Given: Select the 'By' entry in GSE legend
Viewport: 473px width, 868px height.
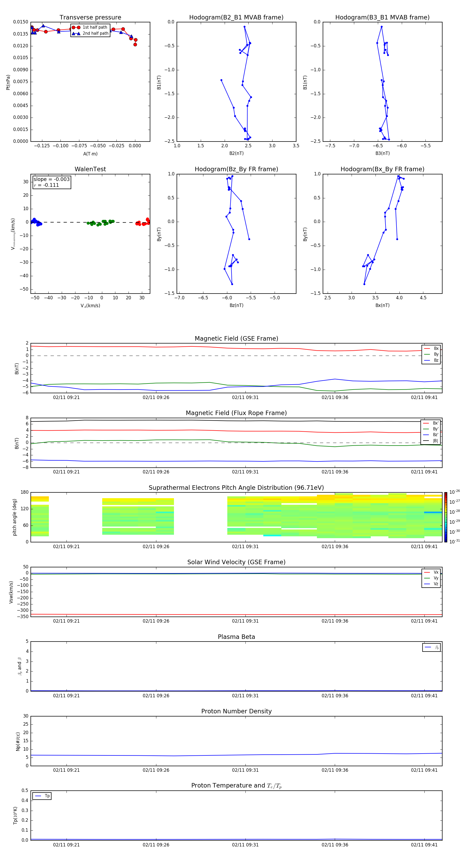Looking at the screenshot, I should pyautogui.click(x=431, y=354).
